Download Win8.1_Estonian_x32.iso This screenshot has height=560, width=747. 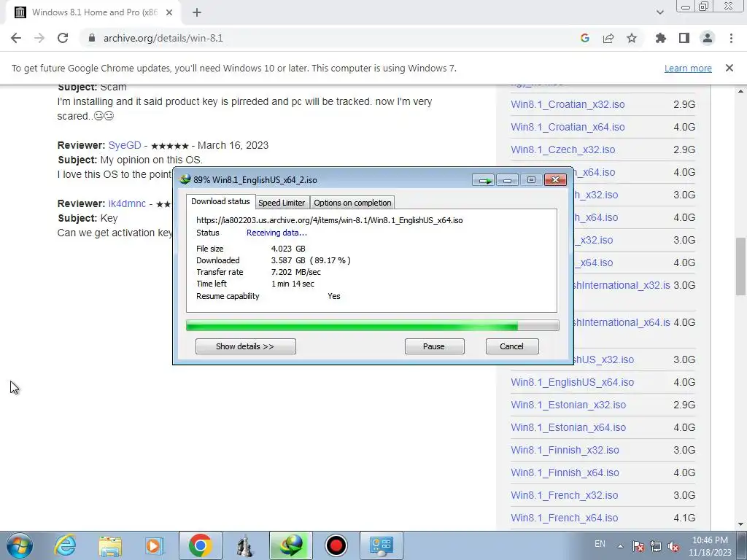click(568, 405)
